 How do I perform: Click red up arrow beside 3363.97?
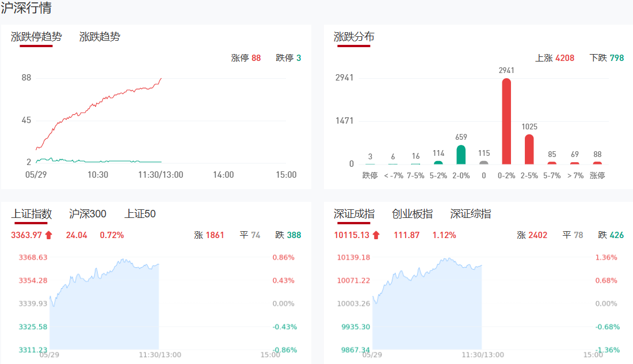[48, 235]
